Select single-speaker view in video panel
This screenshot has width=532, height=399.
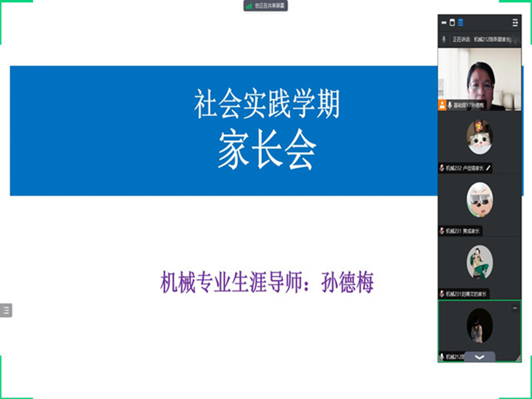pyautogui.click(x=452, y=23)
